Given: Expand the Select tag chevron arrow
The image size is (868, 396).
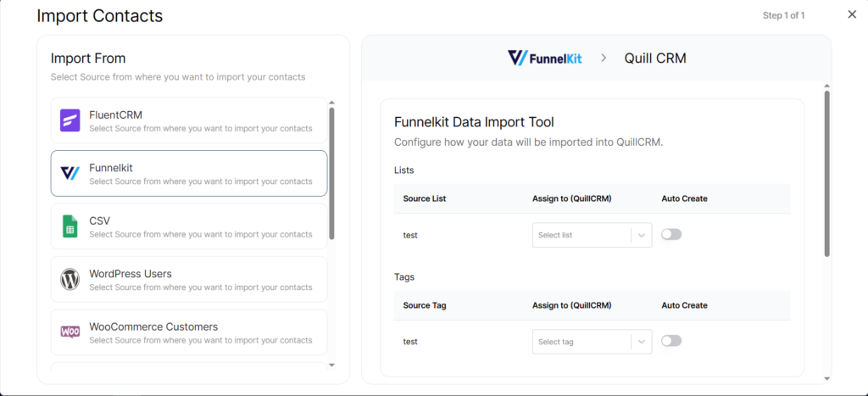Looking at the screenshot, I should 642,342.
